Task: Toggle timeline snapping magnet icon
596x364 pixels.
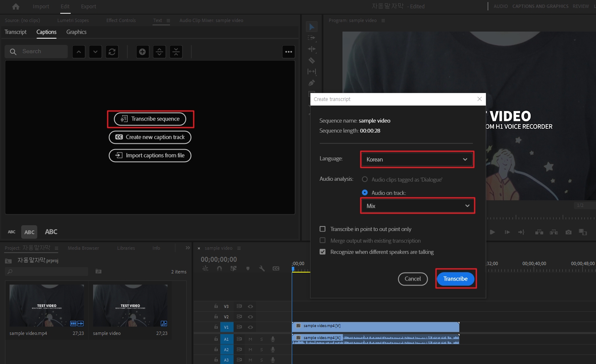Action: (219, 269)
